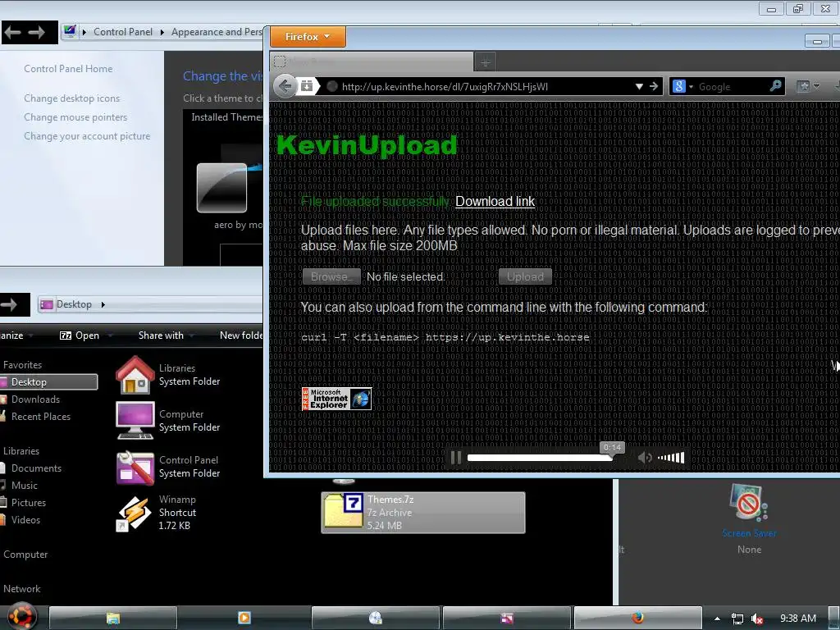This screenshot has width=840, height=630.
Task: Click the URL address field in Firefox
Action: 484,87
